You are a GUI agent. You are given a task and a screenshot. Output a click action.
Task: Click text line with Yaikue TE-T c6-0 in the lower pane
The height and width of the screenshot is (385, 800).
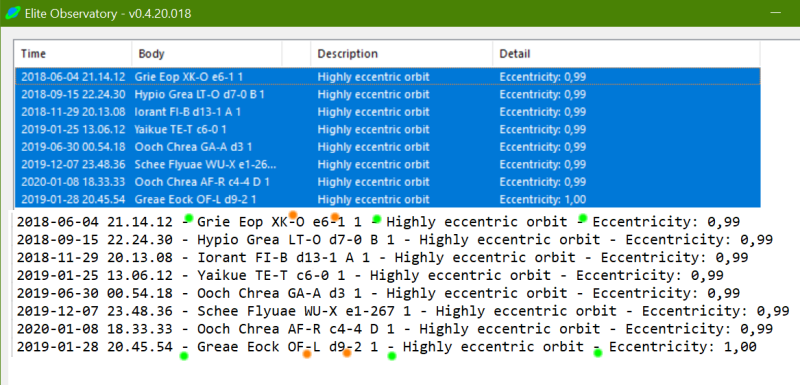pyautogui.click(x=370, y=275)
